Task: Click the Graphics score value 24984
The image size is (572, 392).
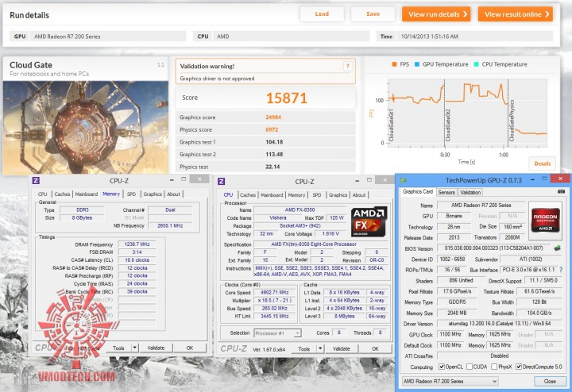Action: click(273, 117)
